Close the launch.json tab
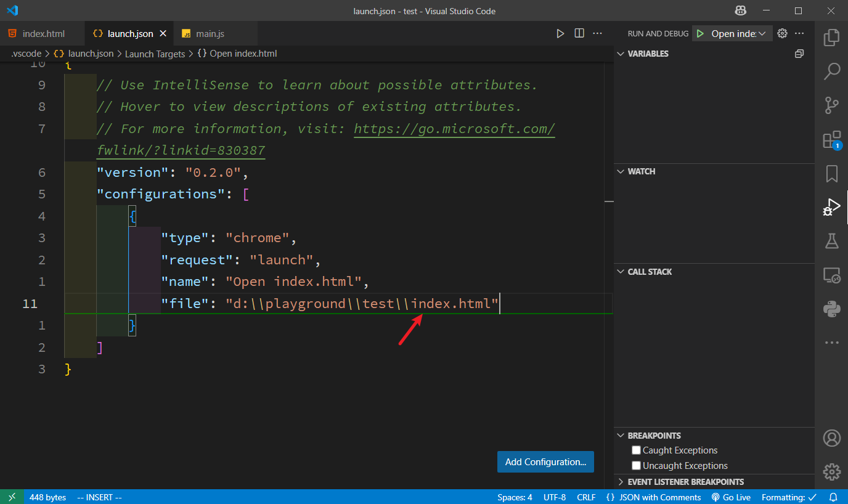The image size is (848, 504). pos(163,33)
